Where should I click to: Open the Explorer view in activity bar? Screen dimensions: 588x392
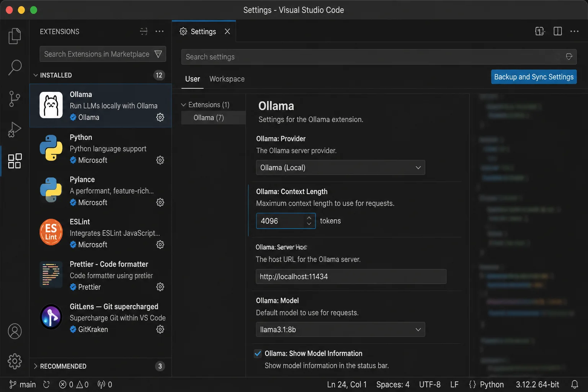[x=15, y=36]
